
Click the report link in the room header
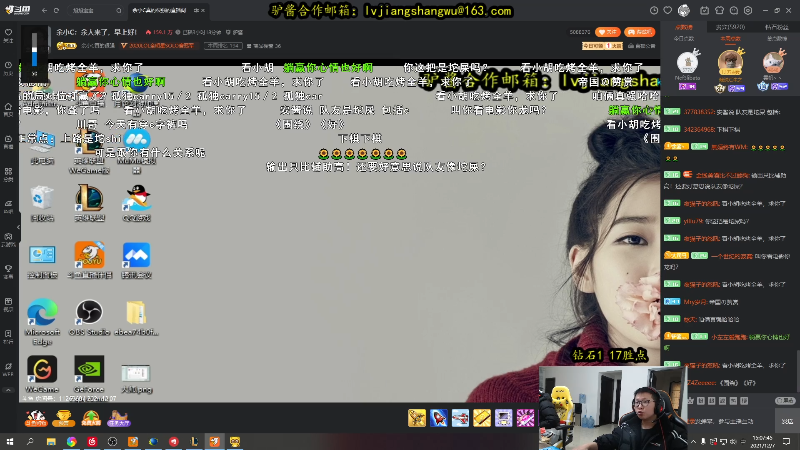235,32
